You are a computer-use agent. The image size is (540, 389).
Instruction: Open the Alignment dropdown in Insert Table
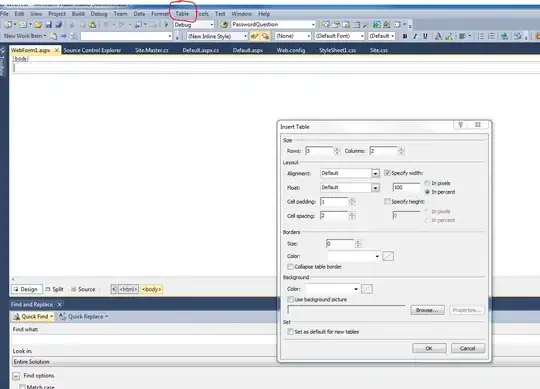375,173
